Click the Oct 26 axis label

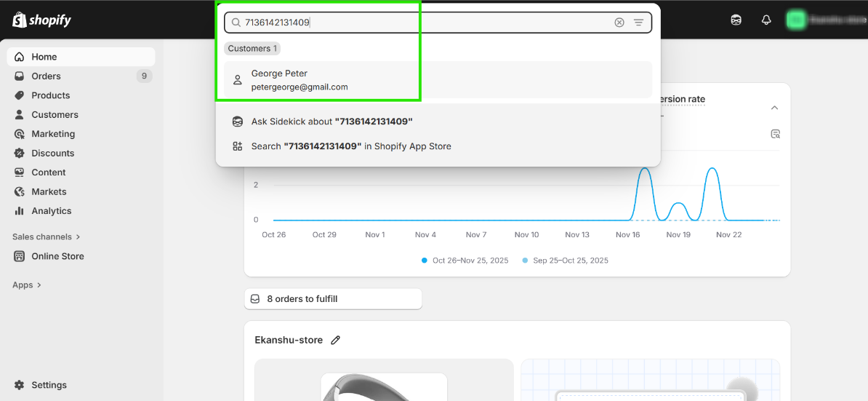tap(273, 235)
